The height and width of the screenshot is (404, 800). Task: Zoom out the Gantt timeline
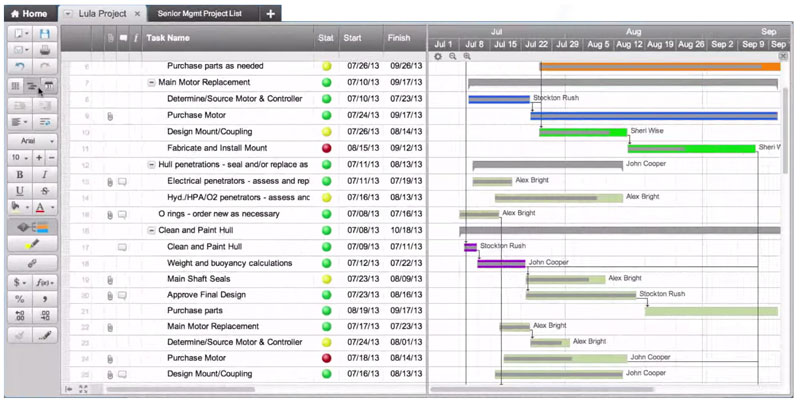coord(453,57)
